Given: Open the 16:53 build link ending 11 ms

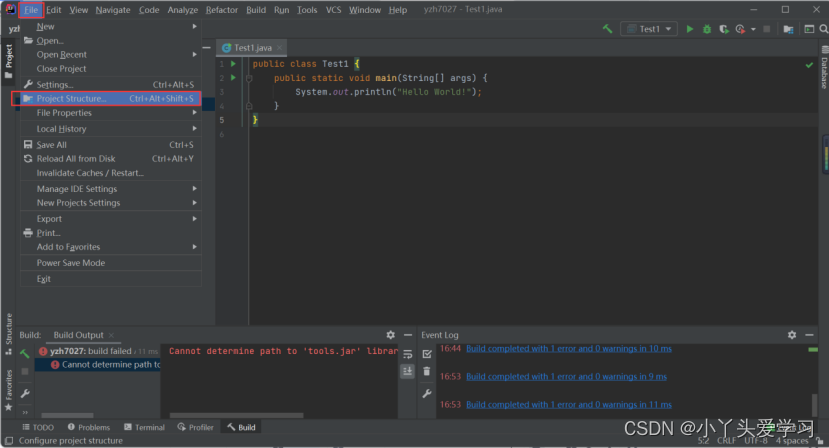Looking at the screenshot, I should (x=569, y=405).
